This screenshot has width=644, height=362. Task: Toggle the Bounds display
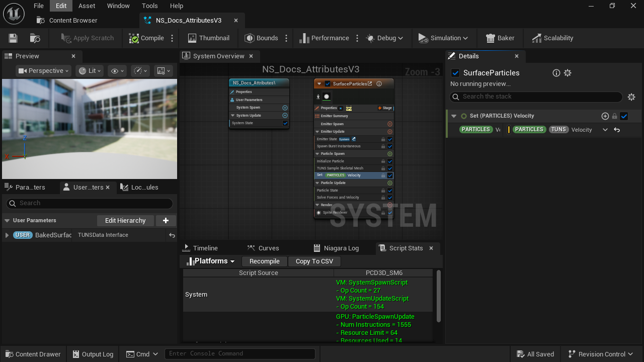(x=261, y=38)
